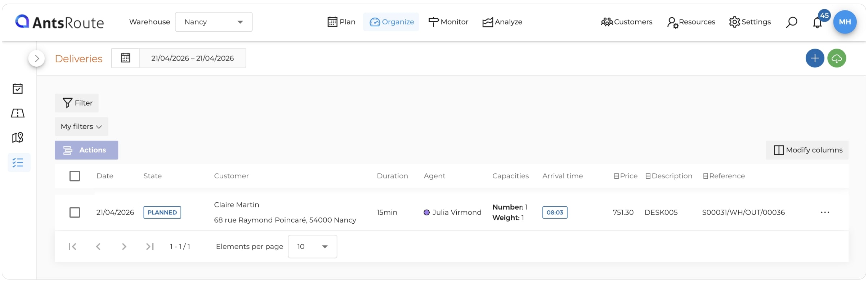Click customer name Claire Martin

coord(236,205)
